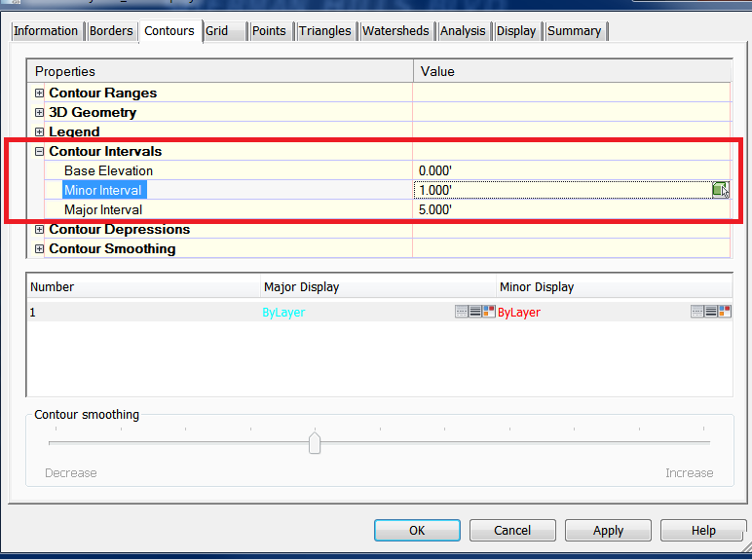Switch to the Analysis tab
752x560 pixels.
coord(463,31)
